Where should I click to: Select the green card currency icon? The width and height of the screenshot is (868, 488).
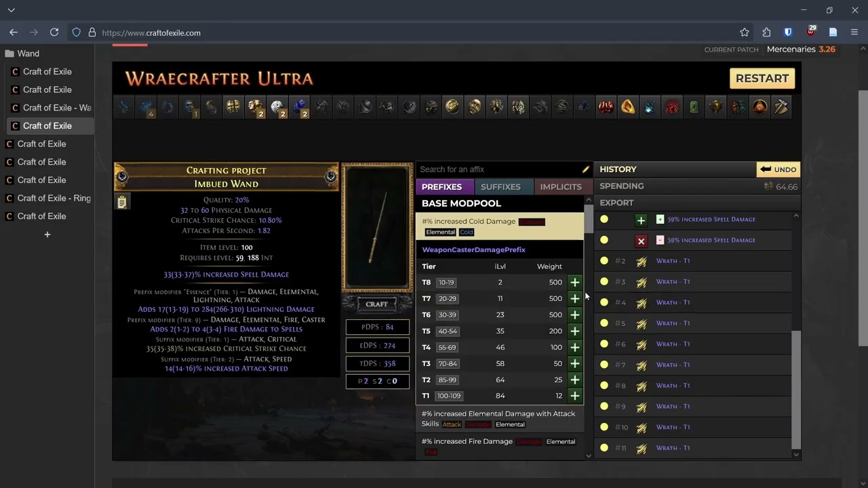694,106
